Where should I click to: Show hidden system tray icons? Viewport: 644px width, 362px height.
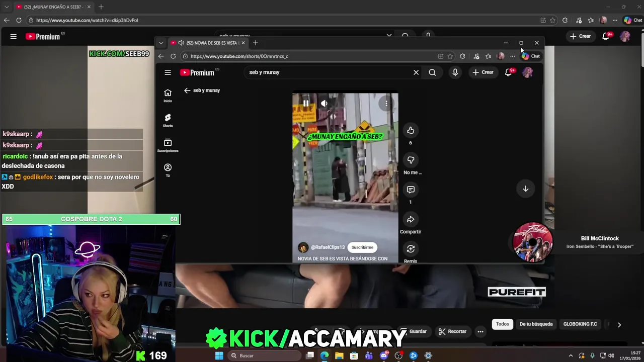(571, 355)
